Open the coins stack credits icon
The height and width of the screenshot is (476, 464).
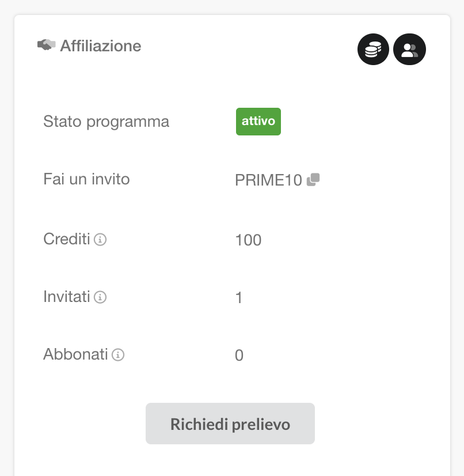point(373,50)
